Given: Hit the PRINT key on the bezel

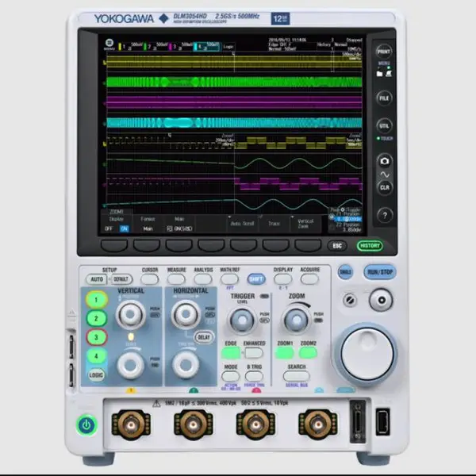Looking at the screenshot, I should coord(384,52).
